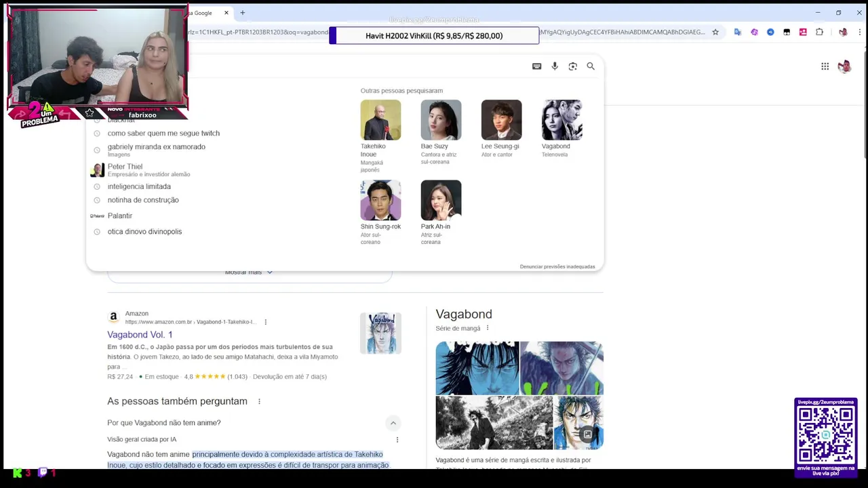Screen dimensions: 868x488
Task: Click 'Devolução em até 7 dia(s)' text
Action: tap(290, 377)
